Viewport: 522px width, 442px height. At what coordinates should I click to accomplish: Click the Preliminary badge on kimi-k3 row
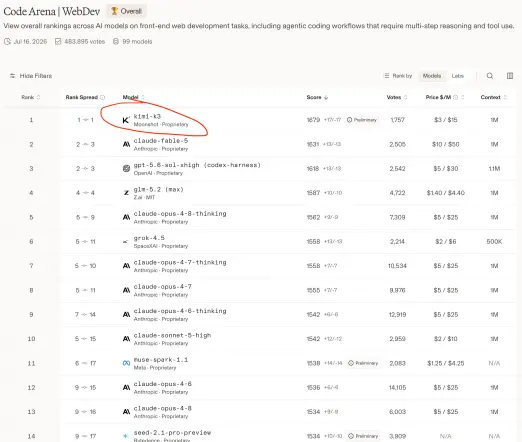click(361, 120)
